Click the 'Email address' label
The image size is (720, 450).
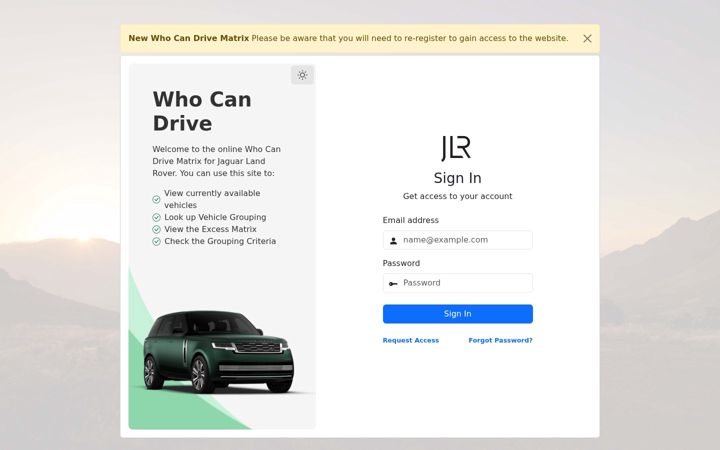411,220
